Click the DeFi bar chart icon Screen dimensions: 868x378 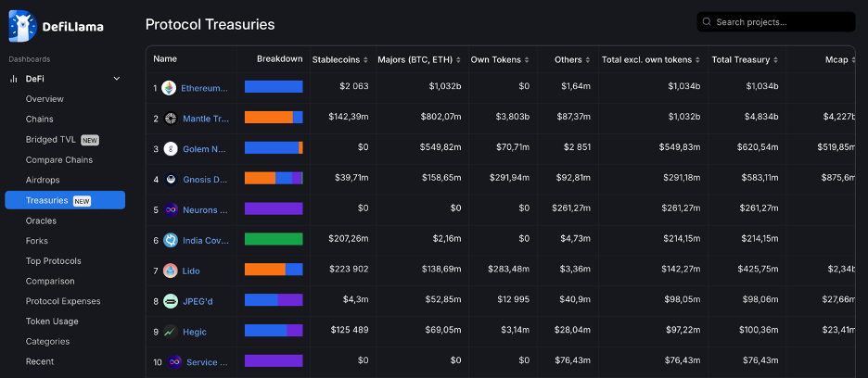point(14,79)
